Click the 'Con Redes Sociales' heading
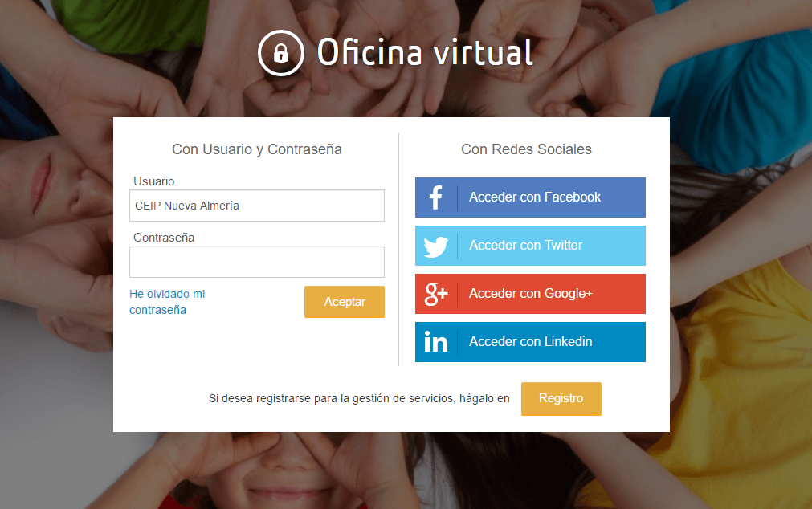 click(526, 149)
